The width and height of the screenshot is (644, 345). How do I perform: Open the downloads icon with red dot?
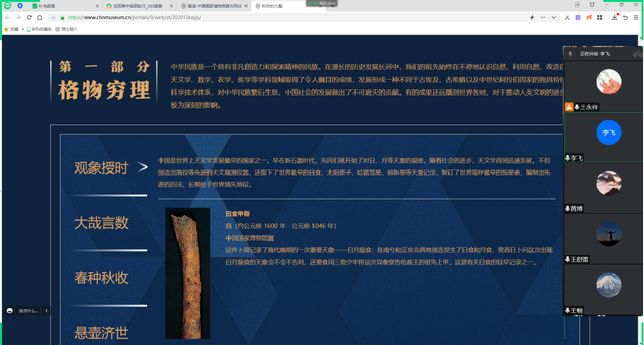pyautogui.click(x=615, y=18)
